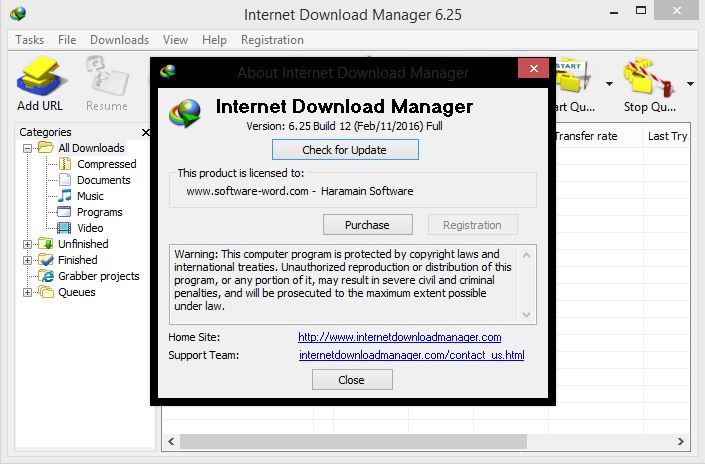Select the All Downloads label
This screenshot has height=464, width=705.
click(91, 148)
